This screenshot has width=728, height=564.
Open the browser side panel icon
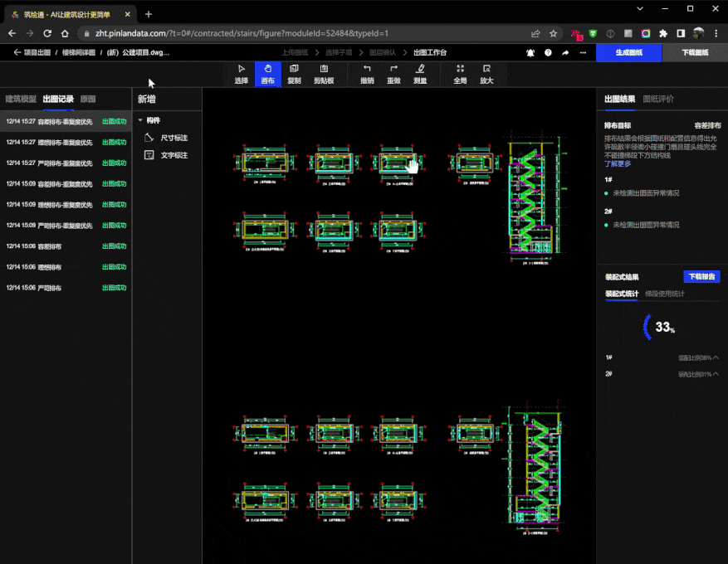(681, 33)
